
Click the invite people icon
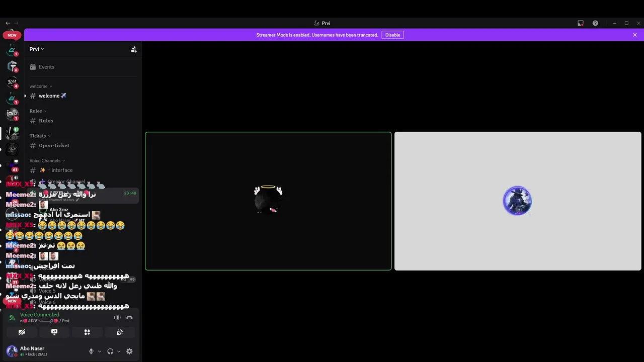pyautogui.click(x=134, y=49)
